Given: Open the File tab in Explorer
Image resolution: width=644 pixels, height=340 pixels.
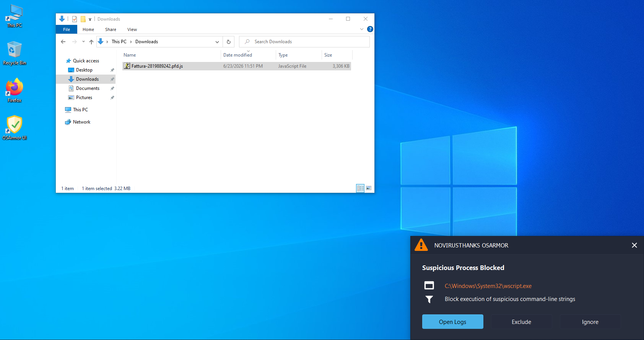Looking at the screenshot, I should click(x=67, y=29).
